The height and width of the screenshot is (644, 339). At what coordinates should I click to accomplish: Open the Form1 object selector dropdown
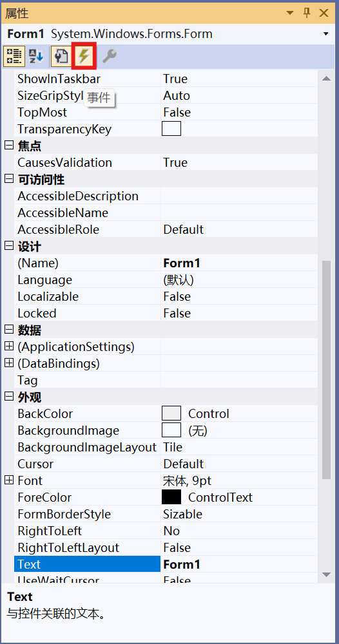[x=326, y=33]
